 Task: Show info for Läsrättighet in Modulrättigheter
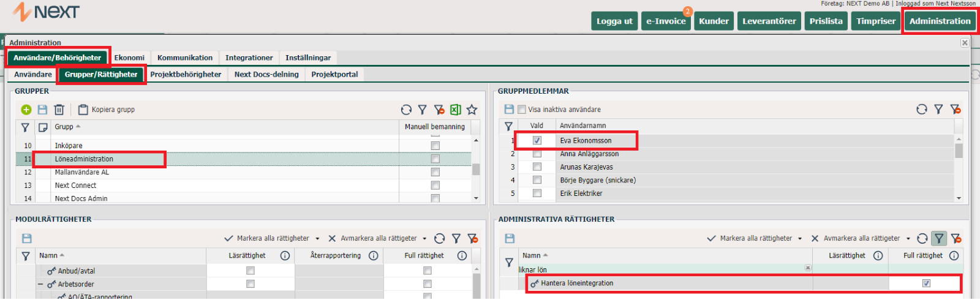(x=285, y=256)
